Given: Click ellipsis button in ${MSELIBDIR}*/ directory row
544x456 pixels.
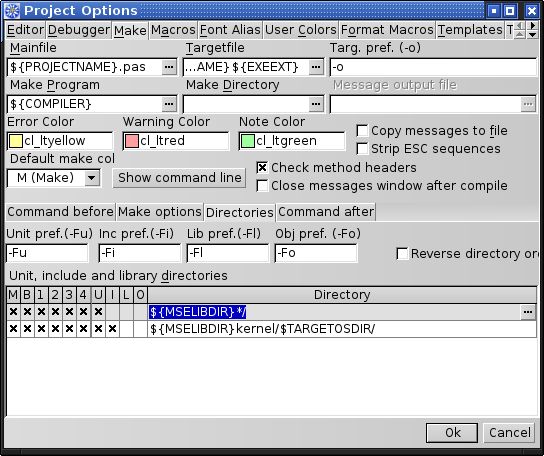Looking at the screenshot, I should click(528, 312).
